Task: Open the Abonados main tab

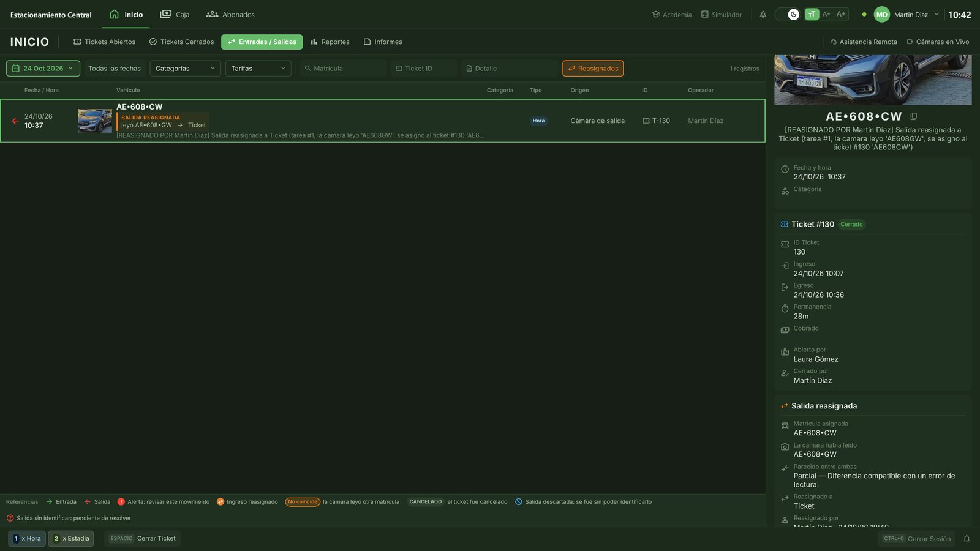Action: [x=230, y=15]
